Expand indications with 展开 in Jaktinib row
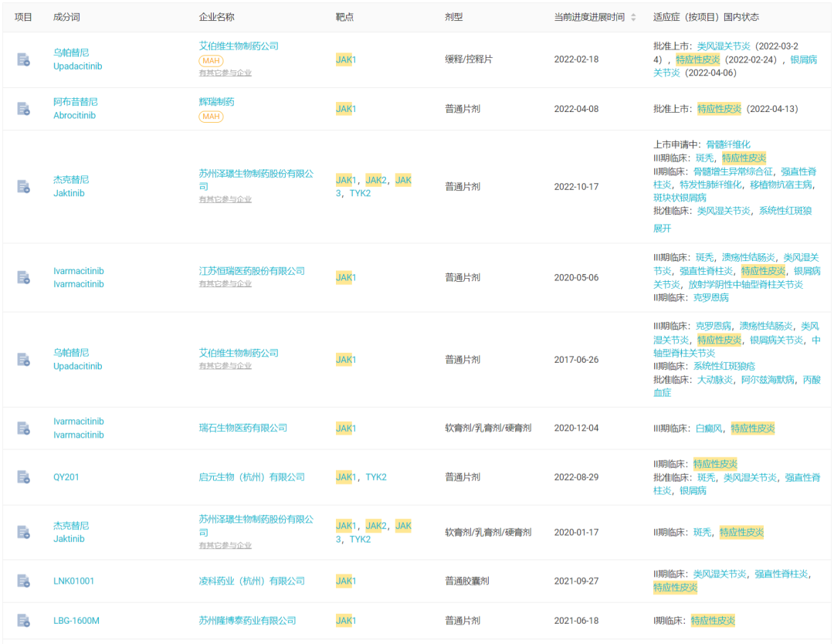834x644 pixels. click(x=663, y=228)
